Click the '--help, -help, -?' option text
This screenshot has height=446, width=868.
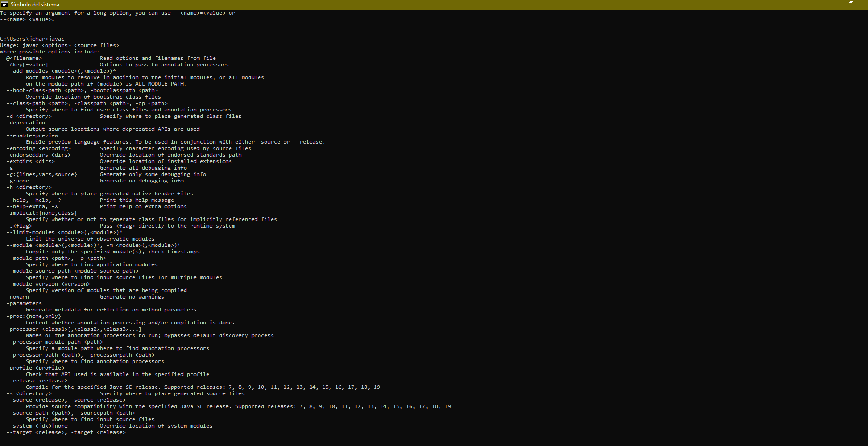click(x=34, y=200)
